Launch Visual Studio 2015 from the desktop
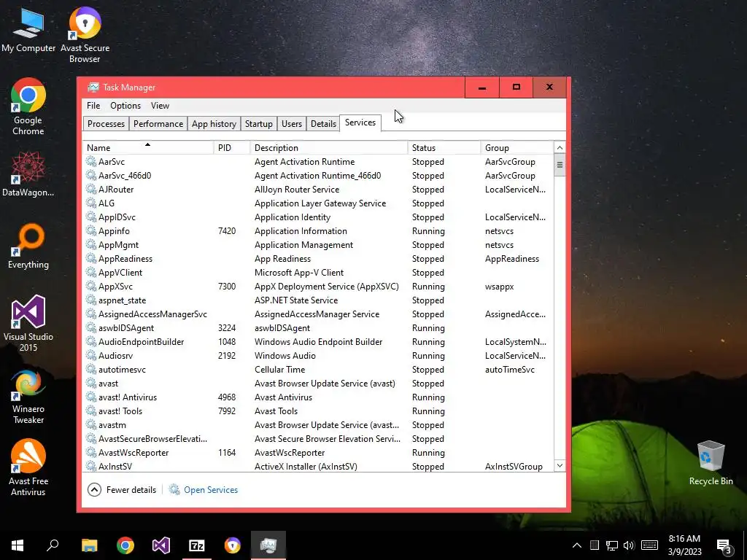The width and height of the screenshot is (747, 560). click(28, 323)
